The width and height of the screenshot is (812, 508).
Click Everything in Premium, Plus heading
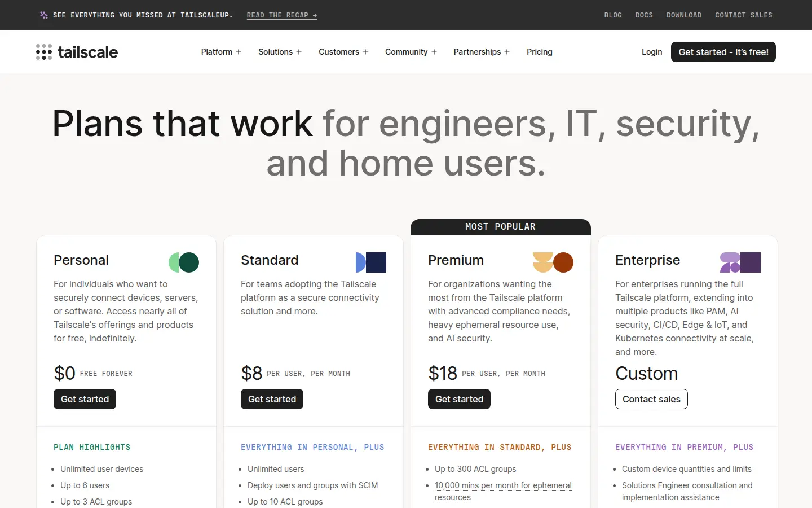(x=684, y=447)
